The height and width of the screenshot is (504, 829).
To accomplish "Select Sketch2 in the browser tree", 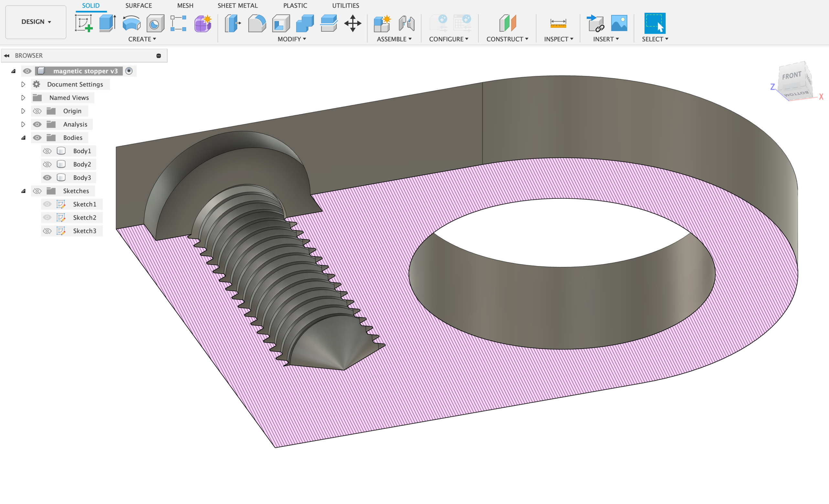I will [x=84, y=217].
